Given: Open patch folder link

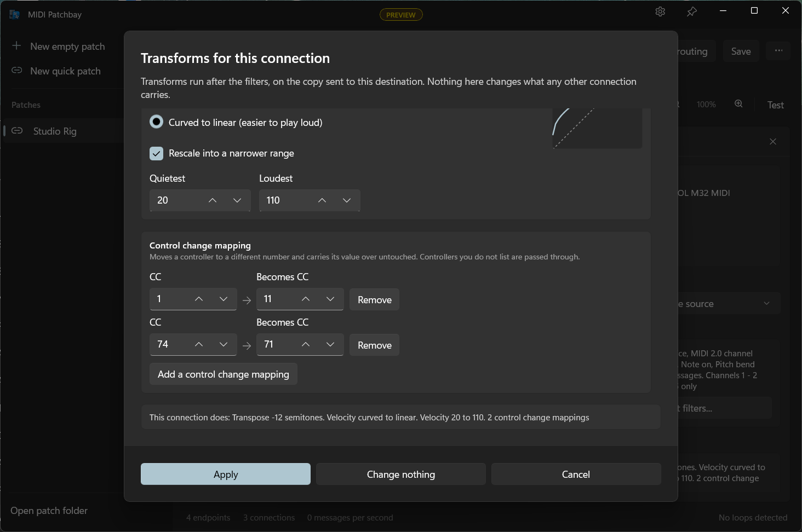Looking at the screenshot, I should (49, 511).
